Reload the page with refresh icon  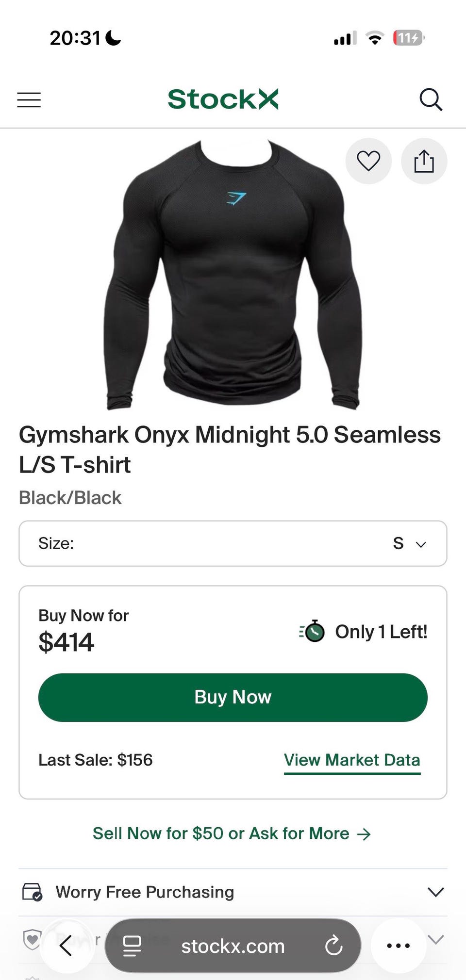click(334, 946)
